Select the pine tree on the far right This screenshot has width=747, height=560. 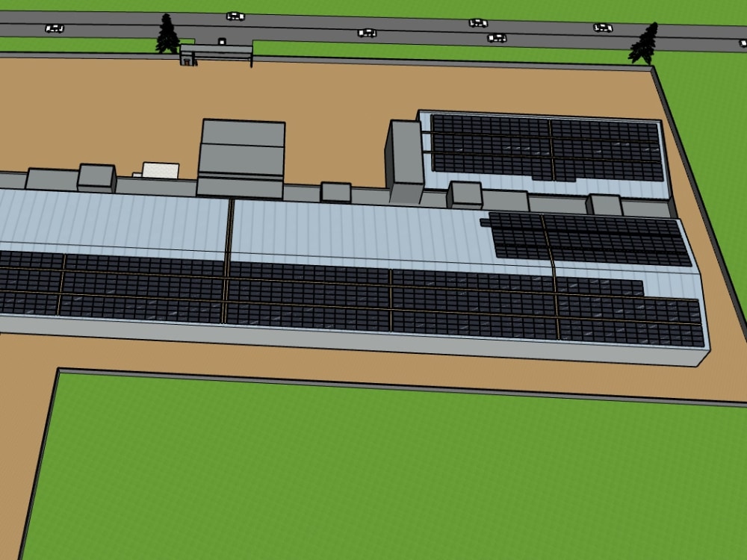click(x=644, y=41)
